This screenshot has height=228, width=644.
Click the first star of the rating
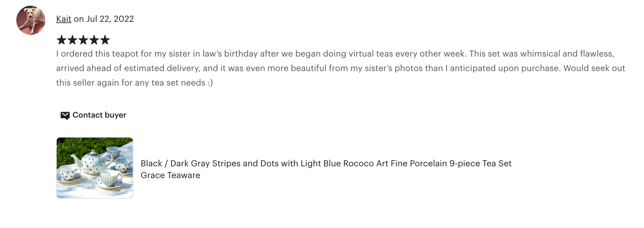tap(62, 41)
